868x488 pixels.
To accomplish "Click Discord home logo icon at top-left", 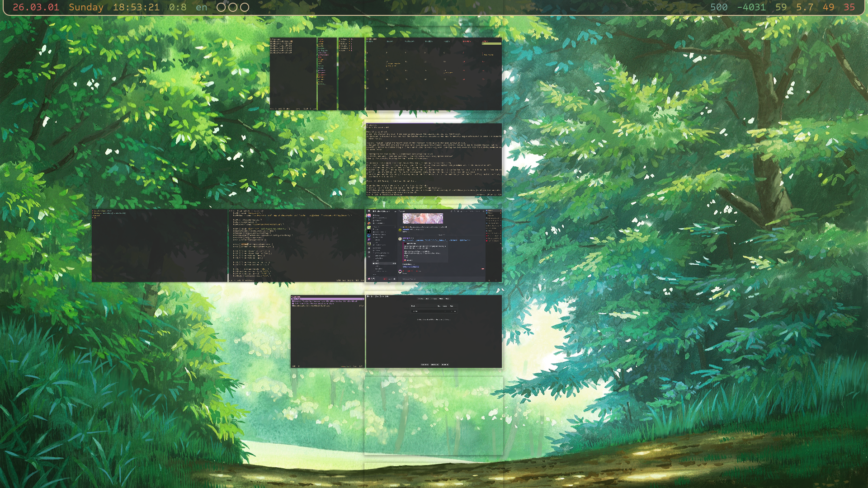I will (369, 211).
